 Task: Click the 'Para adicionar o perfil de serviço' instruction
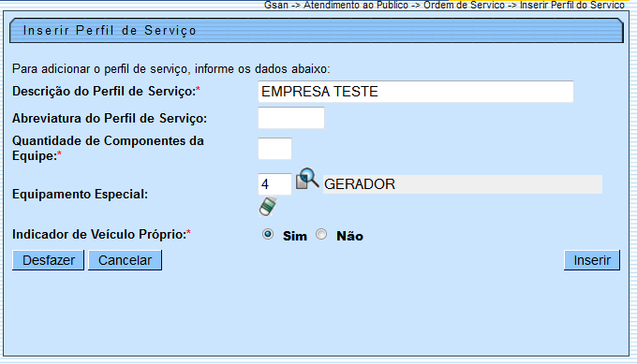(171, 69)
